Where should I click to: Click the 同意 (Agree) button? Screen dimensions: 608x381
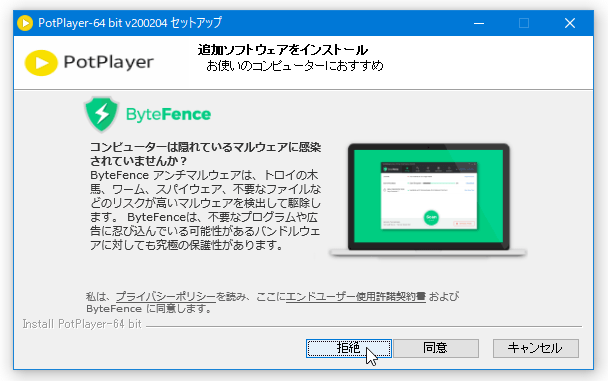pyautogui.click(x=436, y=348)
